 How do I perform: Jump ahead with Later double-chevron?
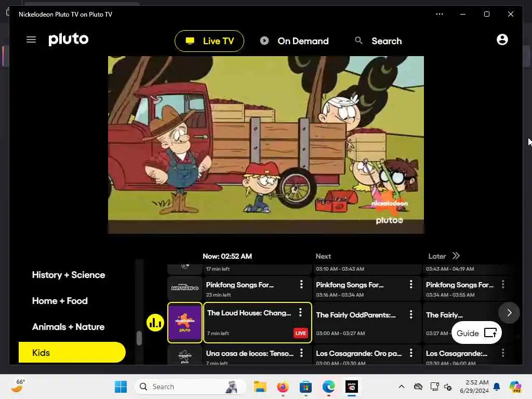456,256
